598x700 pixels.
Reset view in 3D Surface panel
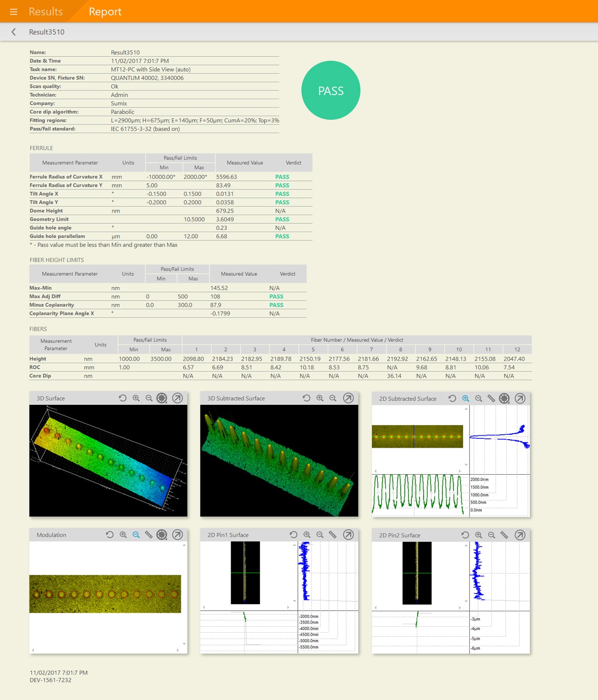tap(123, 398)
